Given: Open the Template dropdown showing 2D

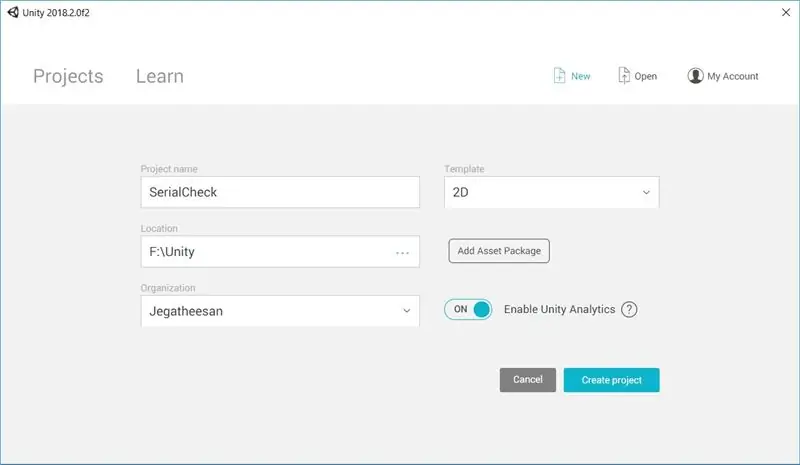Looking at the screenshot, I should coord(552,192).
